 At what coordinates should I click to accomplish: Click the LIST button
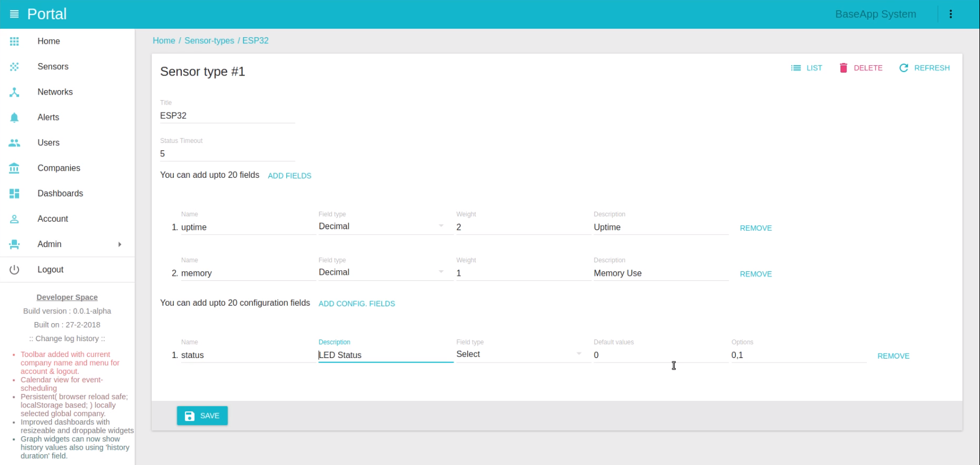[807, 68]
